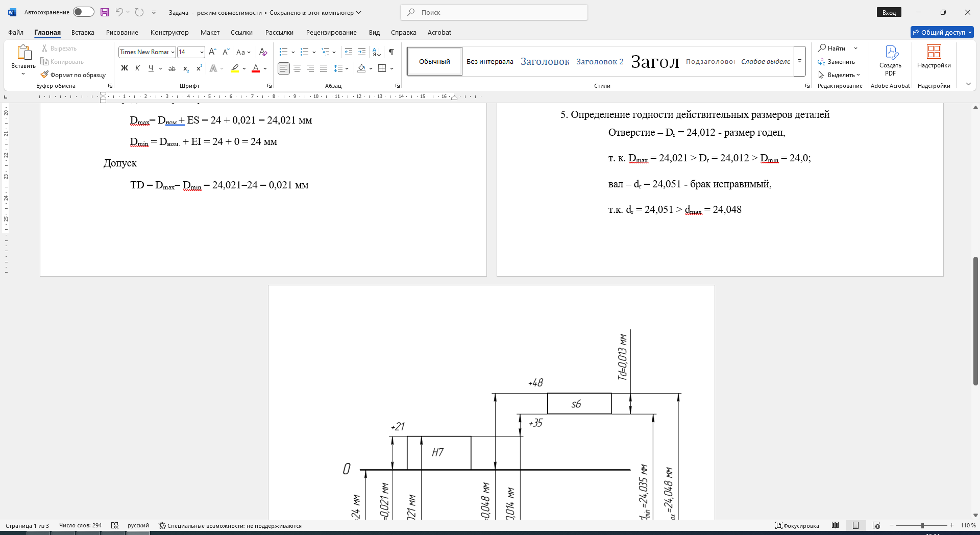The height and width of the screenshot is (535, 980).
Task: Apply the No Spacing (Без интервала) style
Action: [x=490, y=61]
